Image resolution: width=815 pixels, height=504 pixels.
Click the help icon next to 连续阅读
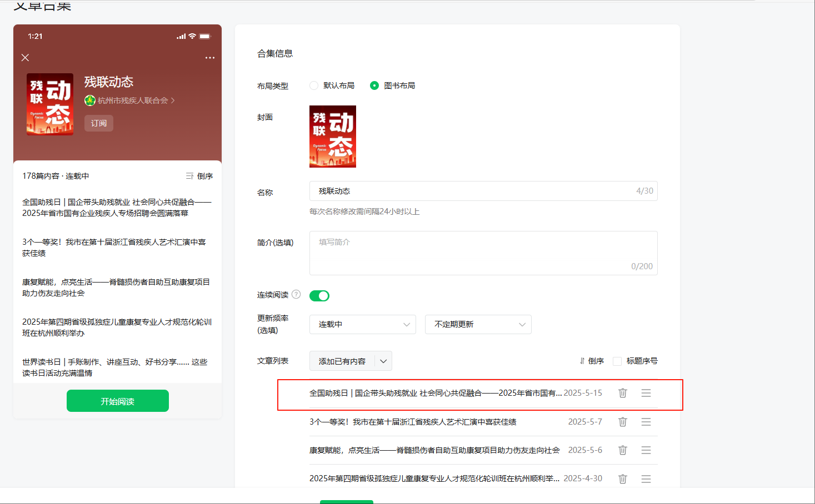click(x=296, y=294)
